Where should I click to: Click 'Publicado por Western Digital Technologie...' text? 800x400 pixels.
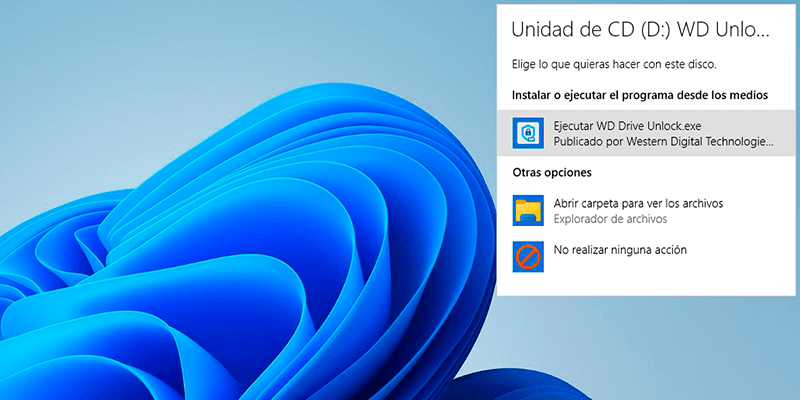[663, 142]
